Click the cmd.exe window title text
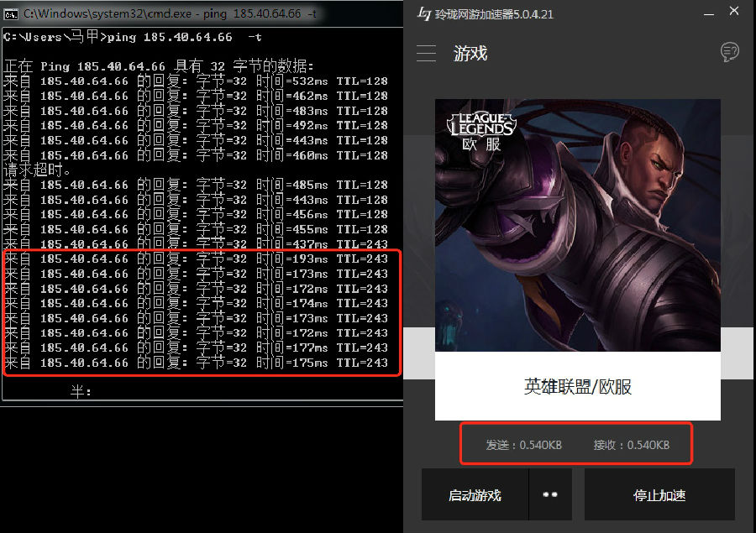 171,14
